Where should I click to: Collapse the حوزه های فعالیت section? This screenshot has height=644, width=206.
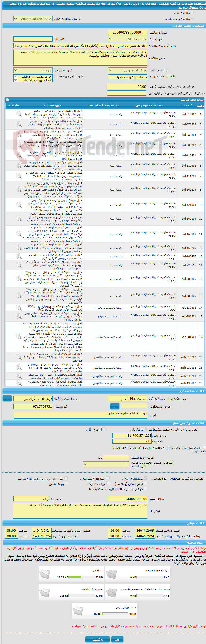coord(7,100)
